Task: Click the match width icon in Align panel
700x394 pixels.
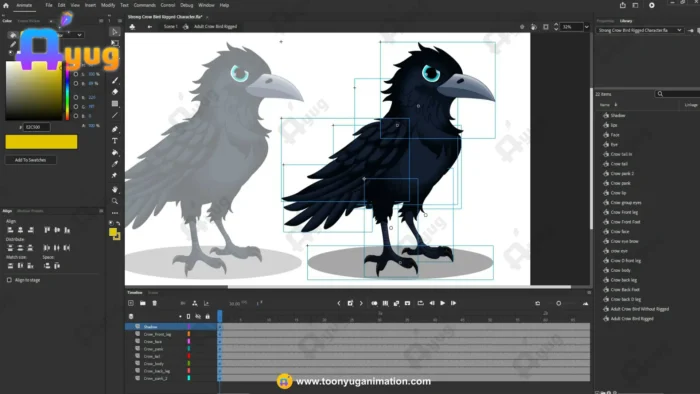Action: click(10, 265)
